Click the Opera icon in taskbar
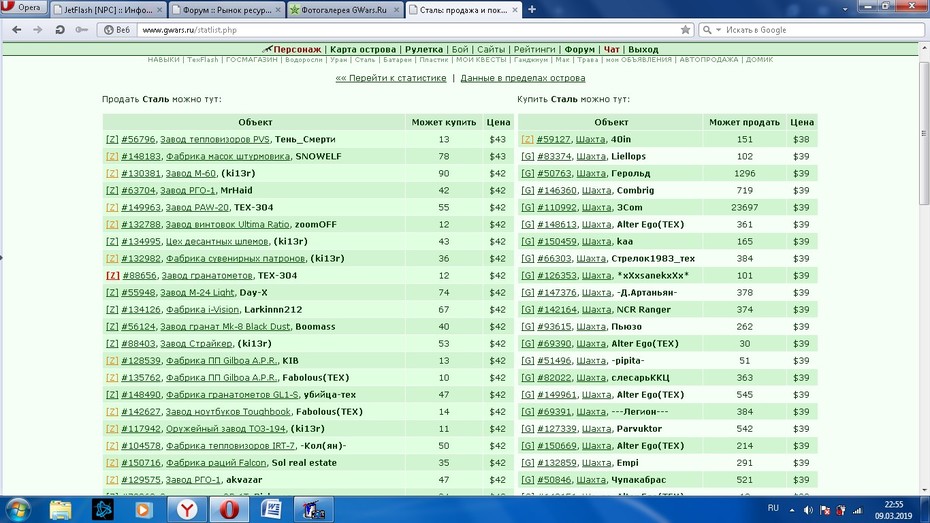Screen dimensions: 930x523 coord(229,510)
